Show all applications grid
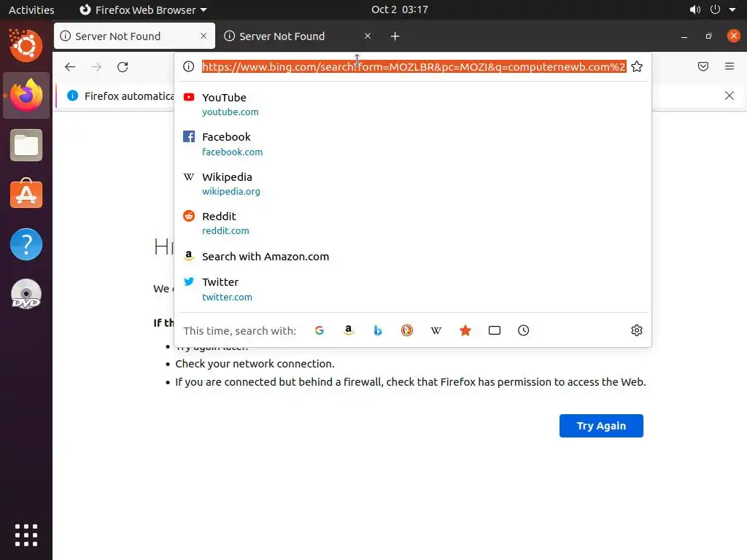Image resolution: width=747 pixels, height=560 pixels. coord(26,534)
